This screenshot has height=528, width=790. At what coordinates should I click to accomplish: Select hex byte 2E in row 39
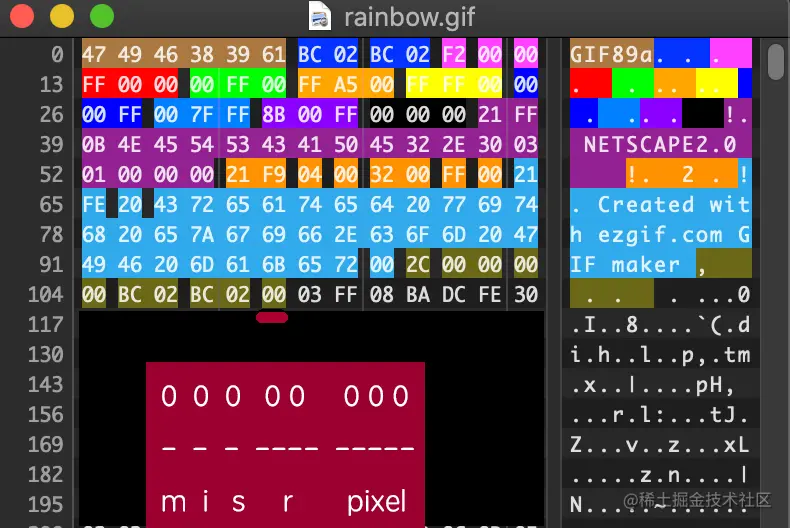(x=454, y=145)
